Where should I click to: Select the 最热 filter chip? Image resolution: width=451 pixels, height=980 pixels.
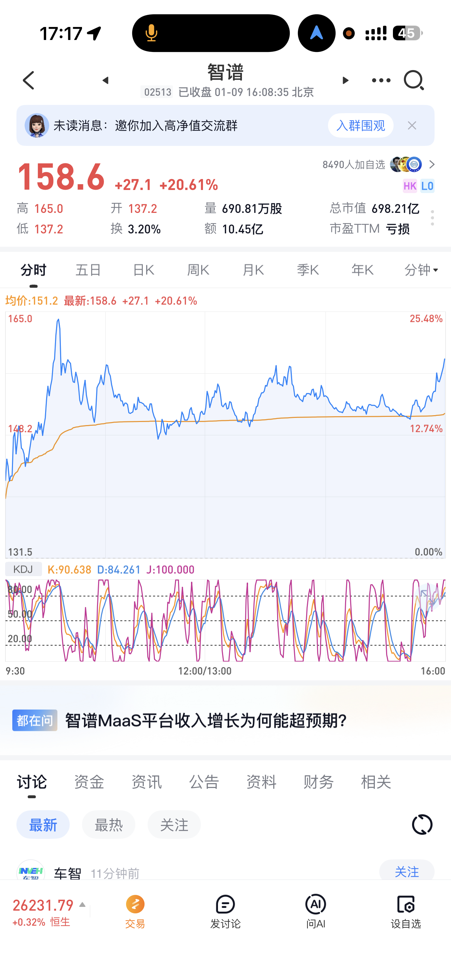pyautogui.click(x=108, y=825)
